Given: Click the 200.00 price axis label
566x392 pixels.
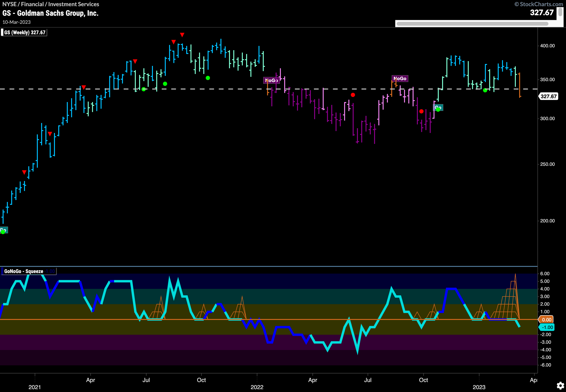Looking at the screenshot, I should pyautogui.click(x=547, y=221).
